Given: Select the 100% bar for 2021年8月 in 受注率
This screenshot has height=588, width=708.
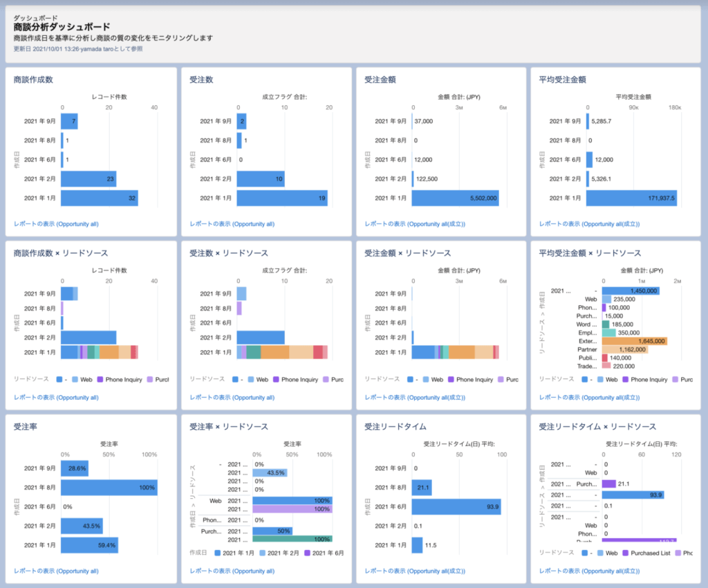Looking at the screenshot, I should [x=109, y=488].
